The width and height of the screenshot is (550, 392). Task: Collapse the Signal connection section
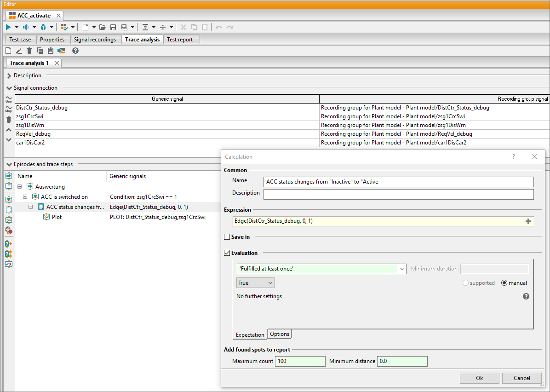pyautogui.click(x=9, y=88)
